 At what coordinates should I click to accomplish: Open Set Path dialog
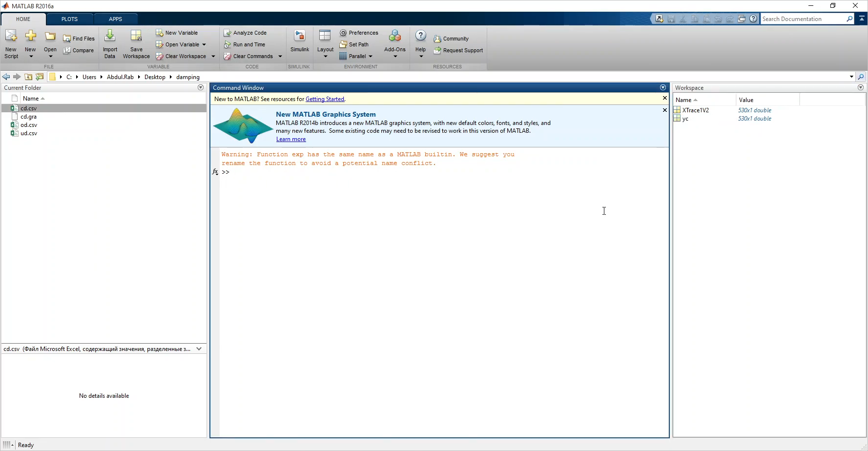pyautogui.click(x=354, y=44)
